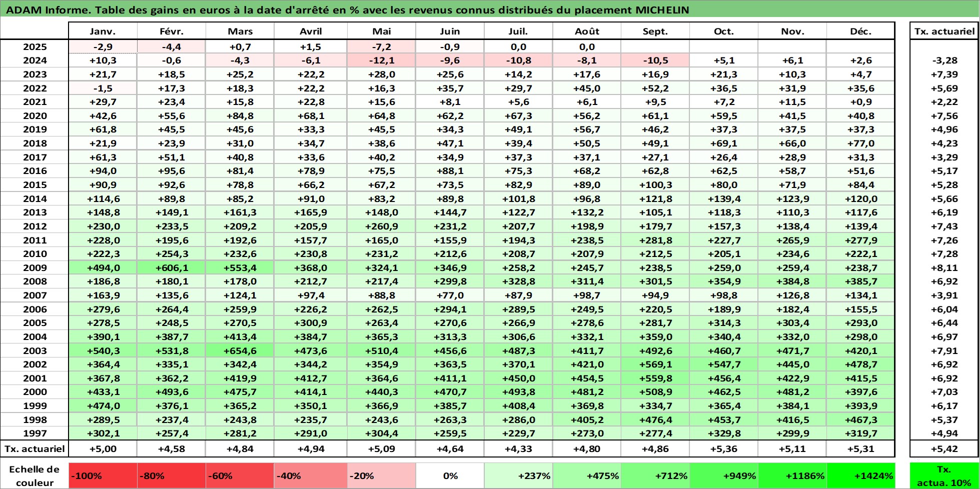This screenshot has height=489, width=980.
Task: Click the 2003 row label
Action: click(35, 350)
